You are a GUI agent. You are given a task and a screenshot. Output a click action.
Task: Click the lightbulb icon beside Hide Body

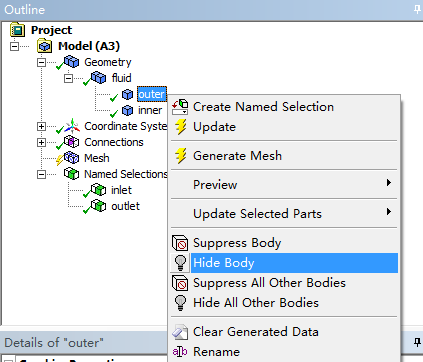[x=180, y=263]
